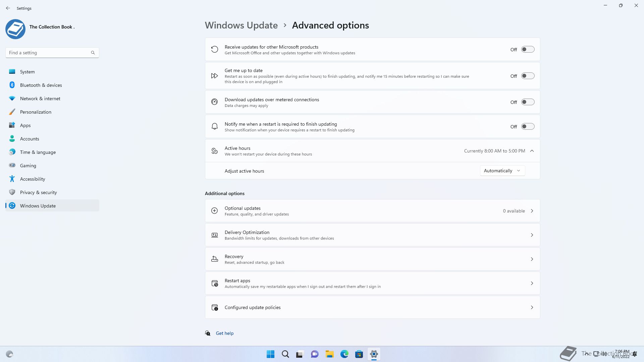Click the Personalization paintbrush icon
Viewport: 644px width, 362px height.
(x=12, y=112)
